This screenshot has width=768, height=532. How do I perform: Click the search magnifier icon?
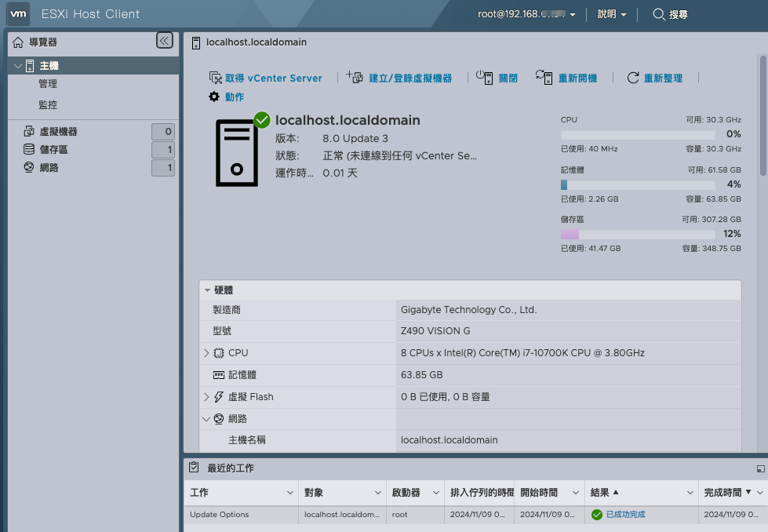tap(659, 14)
